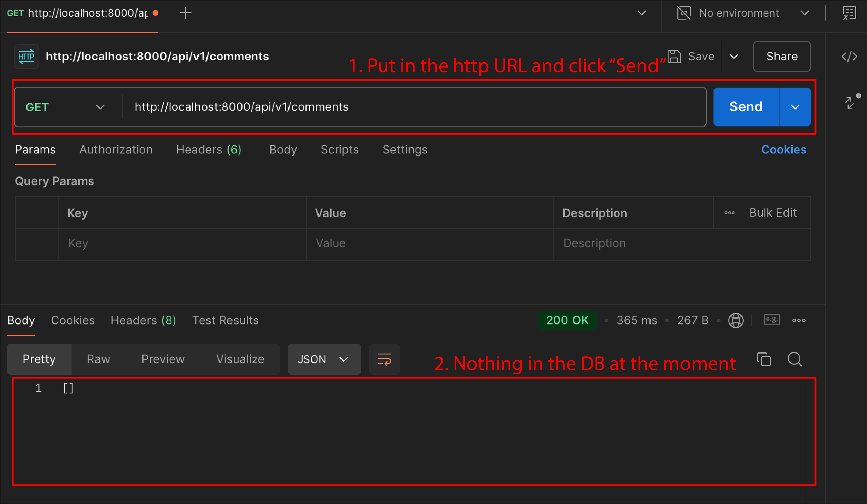Switch response view to Preview
This screenshot has height=504, width=867.
pyautogui.click(x=163, y=359)
